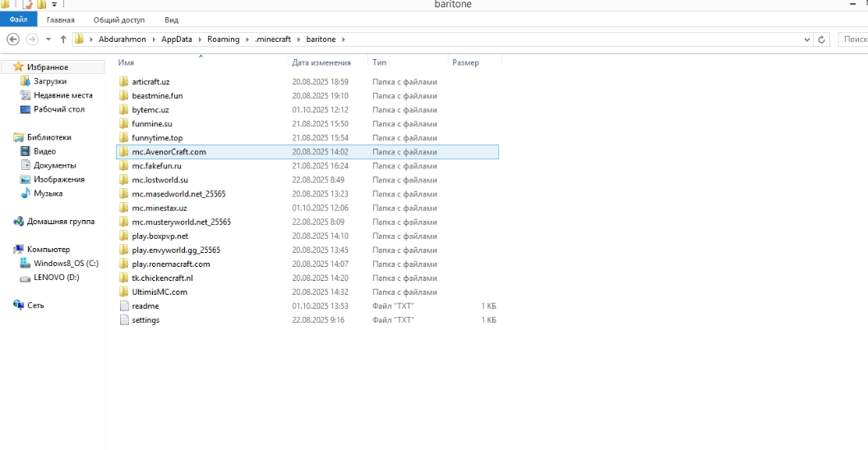Expand chevron after .minecraft in address bar
Viewport: 868px width, 450px height.
[x=298, y=39]
